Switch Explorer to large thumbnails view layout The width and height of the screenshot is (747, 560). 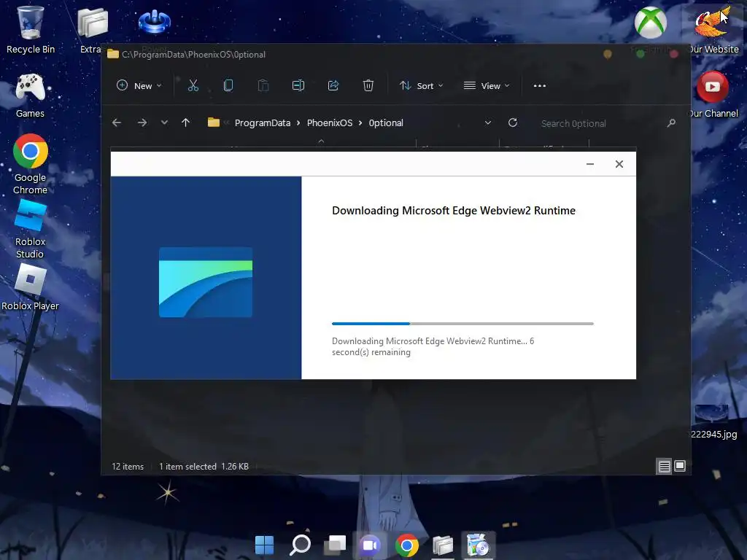pyautogui.click(x=680, y=466)
